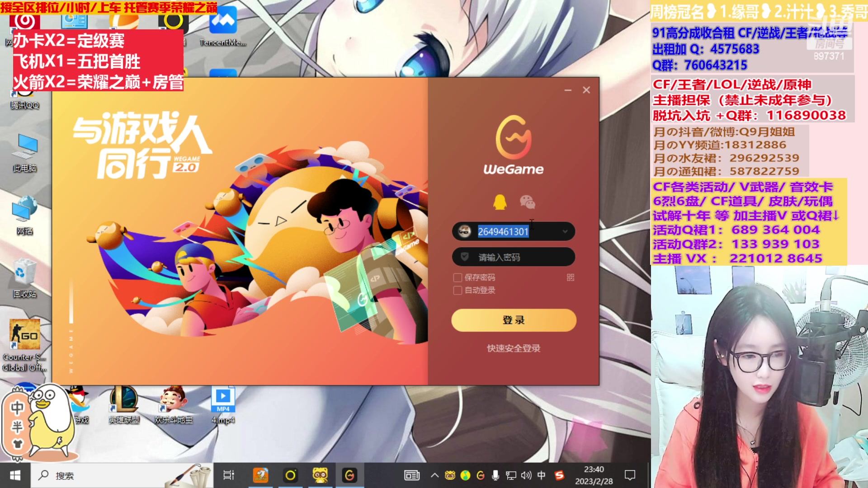Open network status in system tray
Screen dimensions: 868x488
[x=511, y=475]
